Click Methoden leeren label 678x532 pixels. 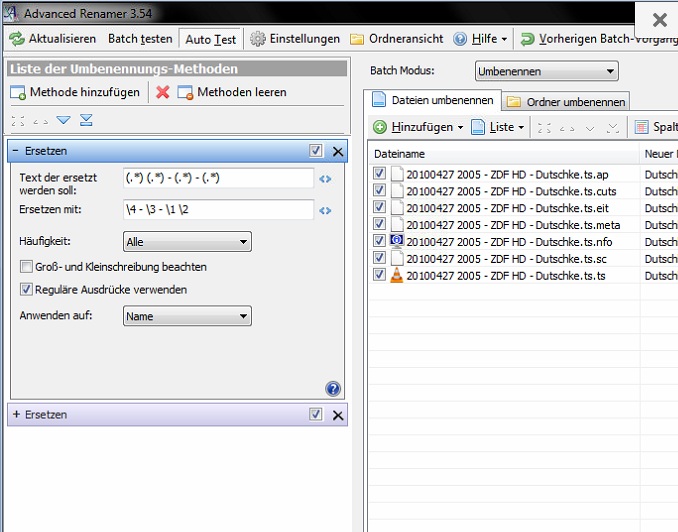pos(242,92)
